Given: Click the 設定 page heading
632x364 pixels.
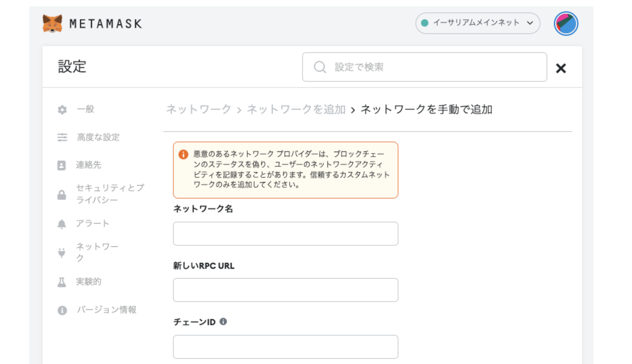Looking at the screenshot, I should coord(72,66).
